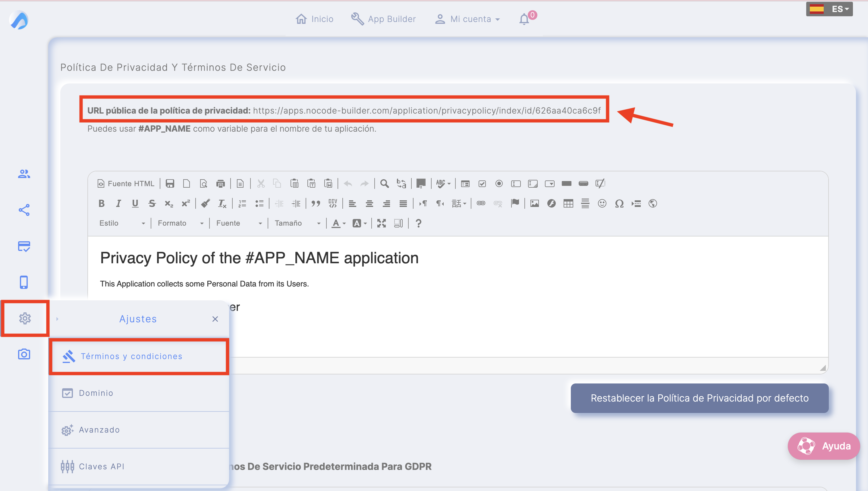Apply Strikethrough formatting
Screen dimensions: 868x491
(x=152, y=203)
